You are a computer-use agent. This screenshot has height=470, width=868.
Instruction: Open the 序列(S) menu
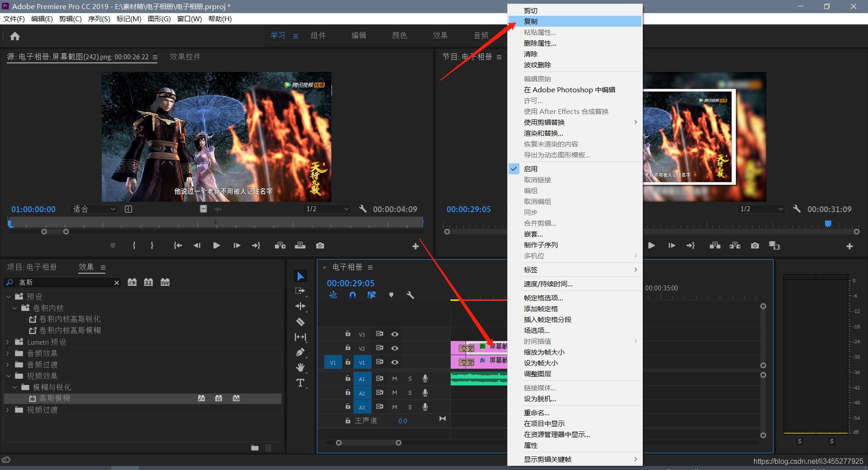point(99,19)
